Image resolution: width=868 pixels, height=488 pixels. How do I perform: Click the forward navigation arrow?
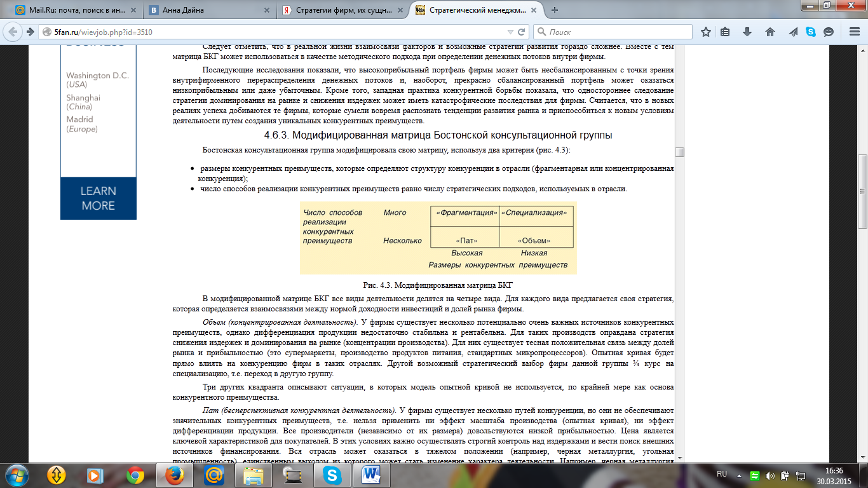[x=30, y=32]
